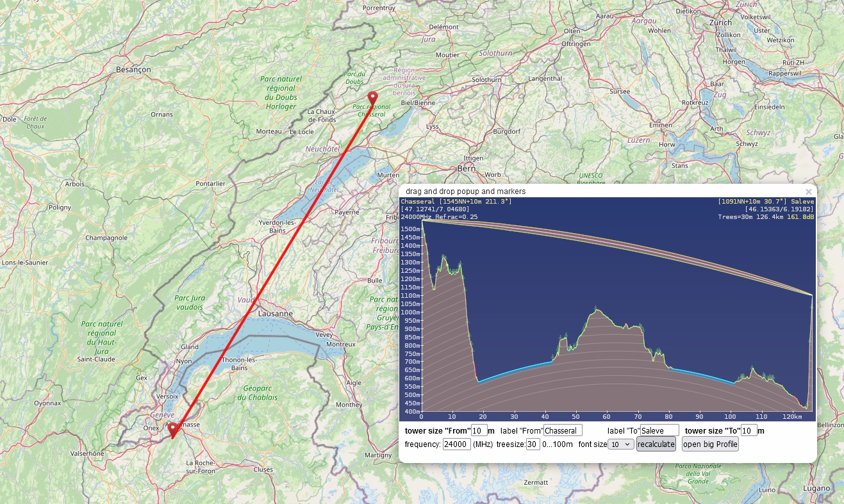Focus the tower size "To" field
Image resolution: width=844 pixels, height=504 pixels.
click(749, 430)
